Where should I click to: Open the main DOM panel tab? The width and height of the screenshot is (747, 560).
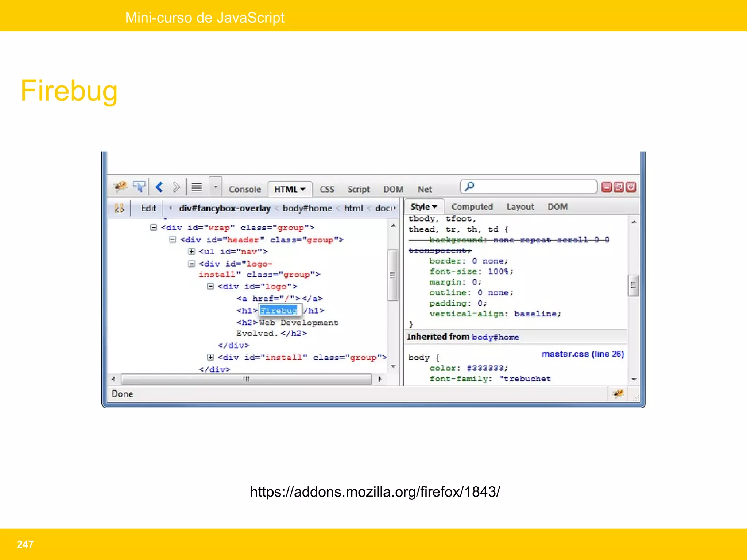click(x=393, y=189)
